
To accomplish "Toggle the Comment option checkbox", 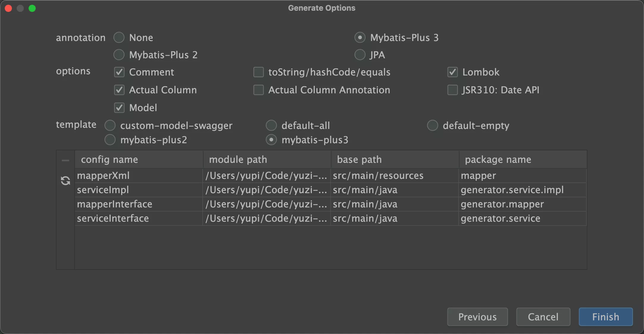I will pyautogui.click(x=119, y=72).
